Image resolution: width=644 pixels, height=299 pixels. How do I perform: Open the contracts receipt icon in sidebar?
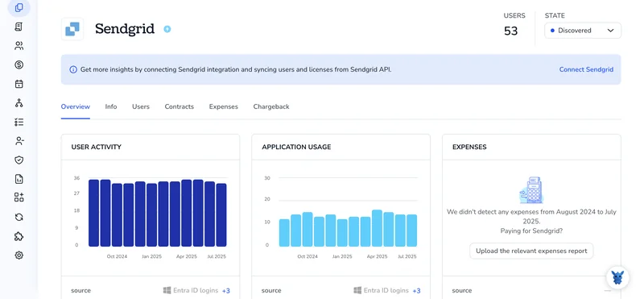coord(19,27)
